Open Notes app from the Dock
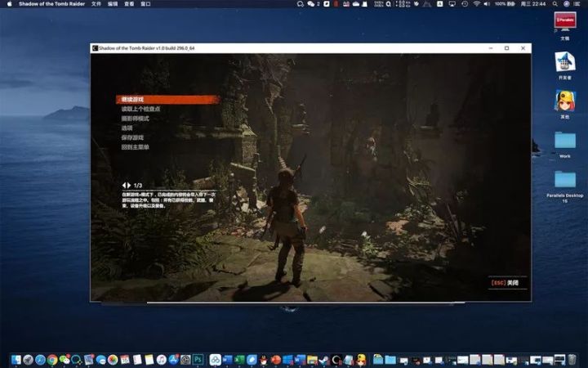Viewport: 588px width, 368px height. [149, 360]
